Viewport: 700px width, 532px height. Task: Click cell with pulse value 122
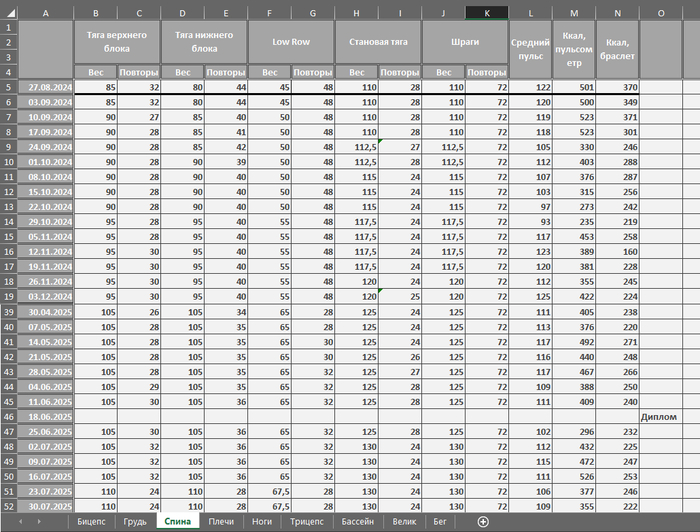[530, 87]
